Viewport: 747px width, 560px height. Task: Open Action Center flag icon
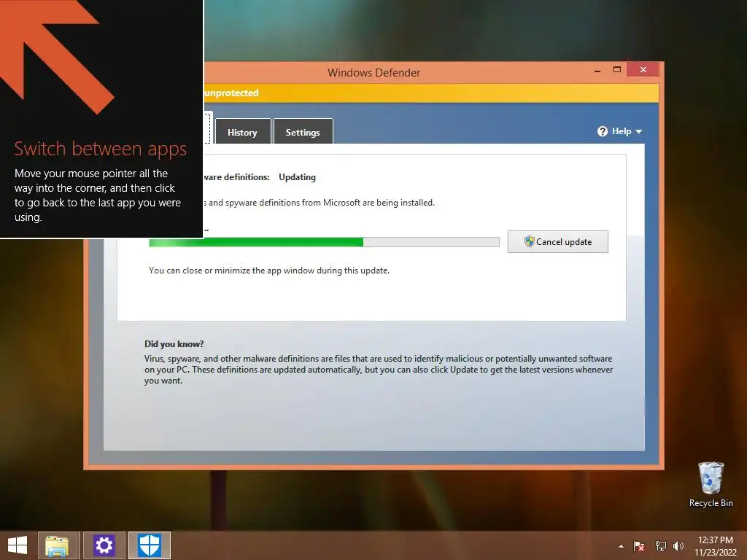click(x=639, y=545)
